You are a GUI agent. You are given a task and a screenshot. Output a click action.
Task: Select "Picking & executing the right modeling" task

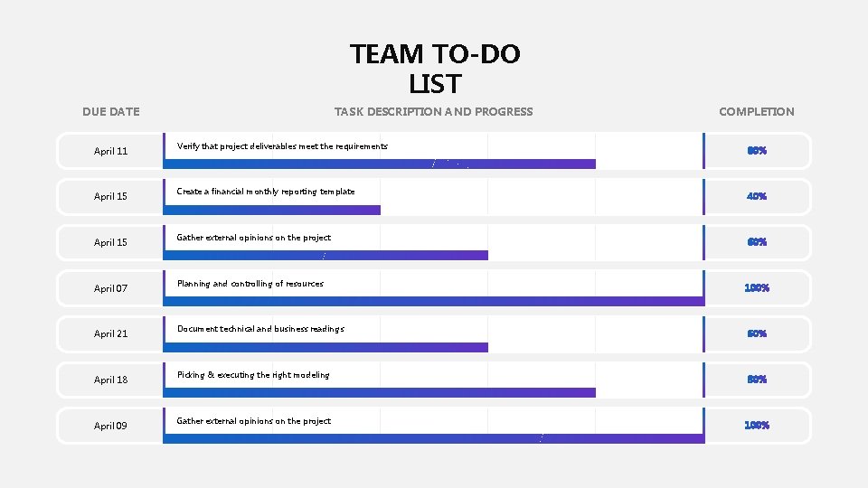click(x=253, y=375)
